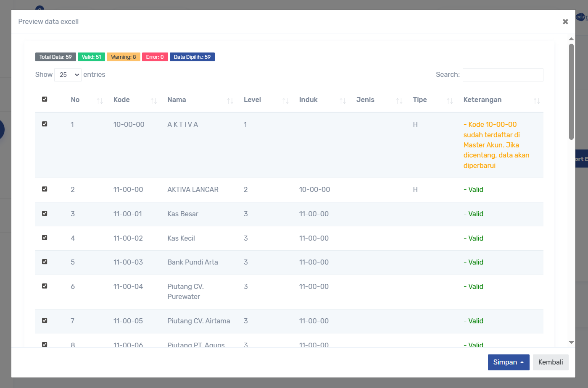Sort by the Keterangan column arrows

(x=536, y=100)
